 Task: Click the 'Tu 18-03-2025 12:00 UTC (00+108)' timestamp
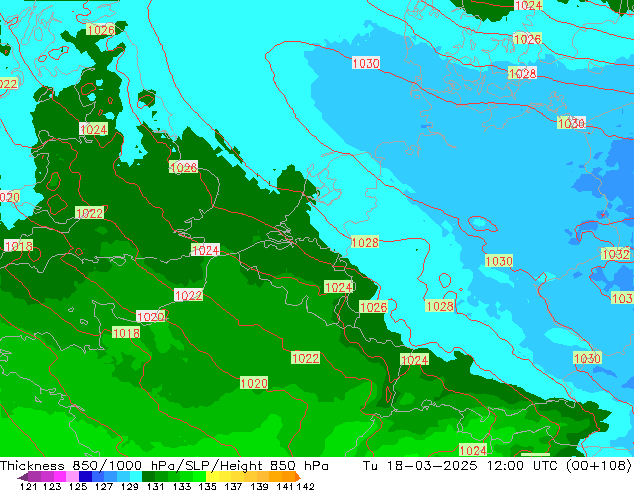pos(497,465)
